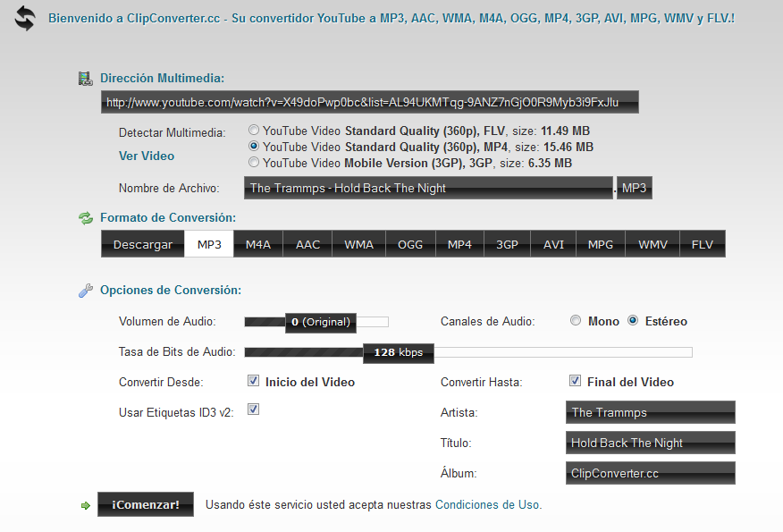Toggle the Usar Etiquetas ID3 v2 checkbox
Screen dimensions: 783x532
coord(253,410)
